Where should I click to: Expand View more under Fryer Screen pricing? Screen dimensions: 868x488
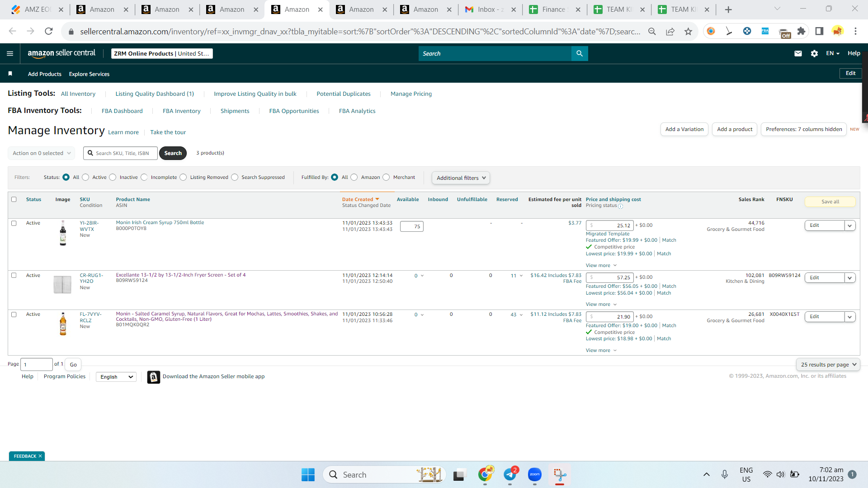(601, 305)
